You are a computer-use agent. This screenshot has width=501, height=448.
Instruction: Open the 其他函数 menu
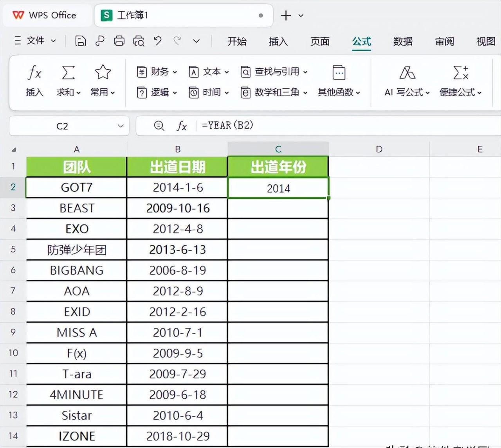tap(339, 81)
